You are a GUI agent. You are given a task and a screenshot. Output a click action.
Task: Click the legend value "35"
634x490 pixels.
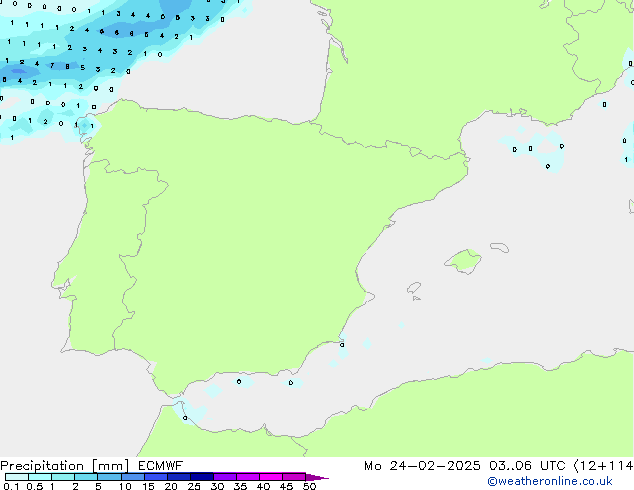(x=240, y=486)
